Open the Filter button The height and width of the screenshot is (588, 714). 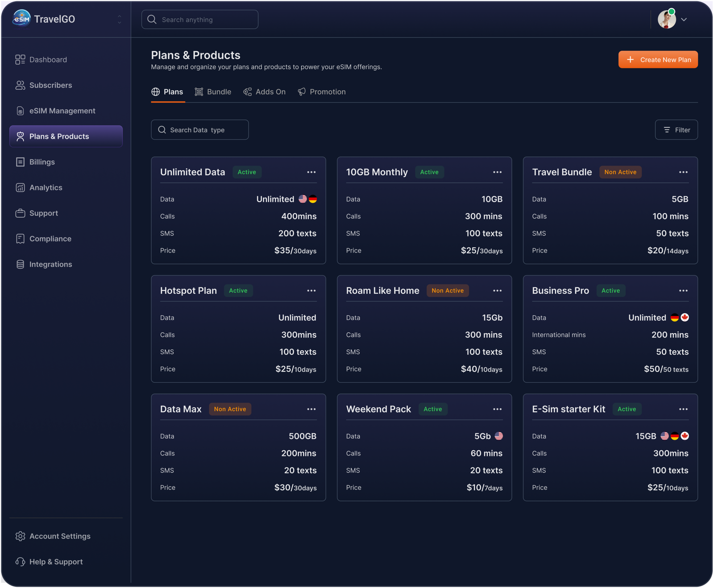coord(676,130)
